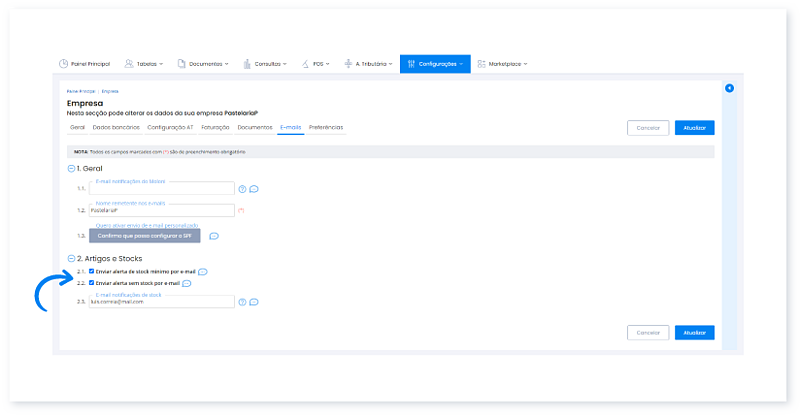Open the Faturação tab

[215, 127]
